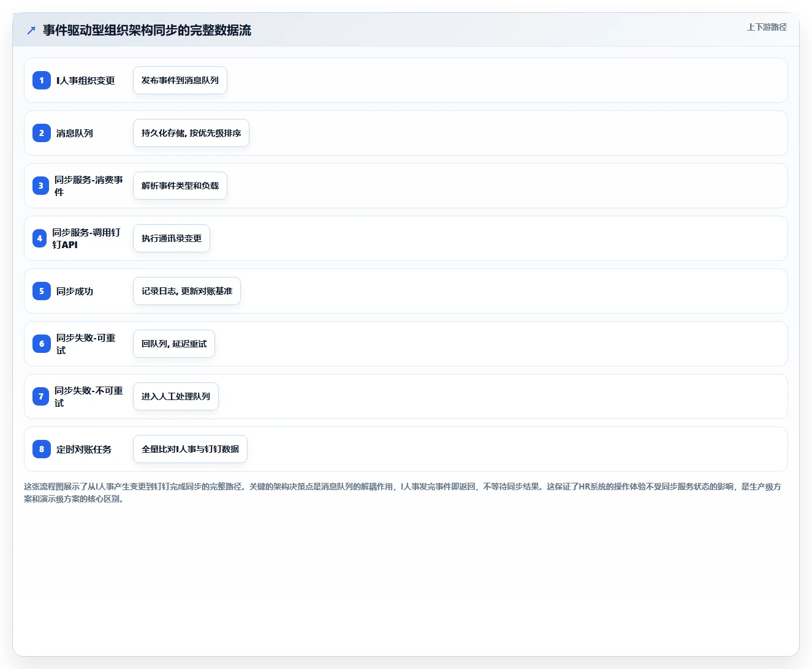Click the 执行通讯录变更 chip
Image resolution: width=812 pixels, height=669 pixels.
click(172, 238)
